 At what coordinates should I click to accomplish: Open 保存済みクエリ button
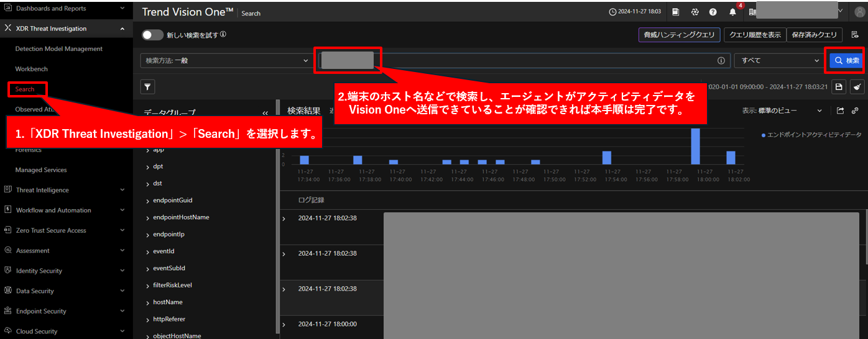point(815,35)
